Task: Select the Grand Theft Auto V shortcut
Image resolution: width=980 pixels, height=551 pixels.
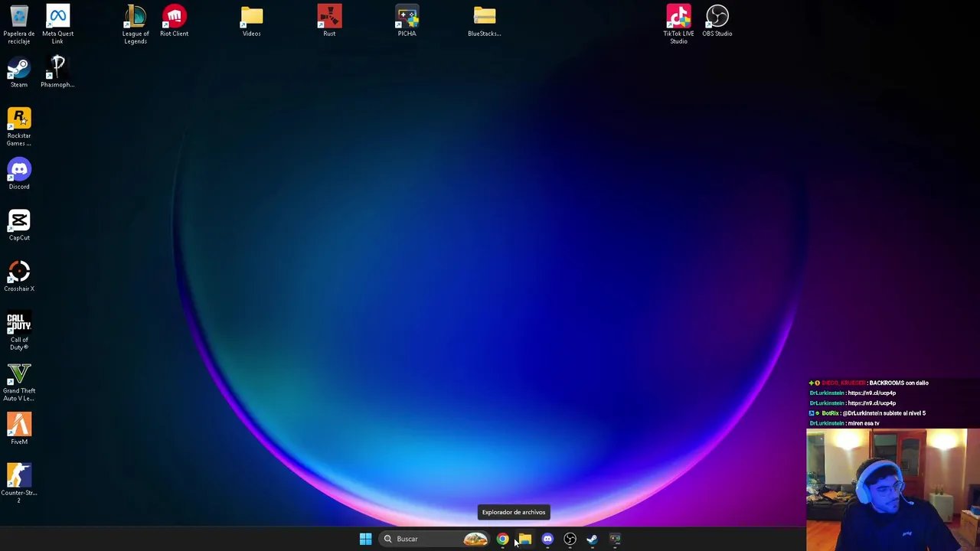Action: click(x=19, y=382)
